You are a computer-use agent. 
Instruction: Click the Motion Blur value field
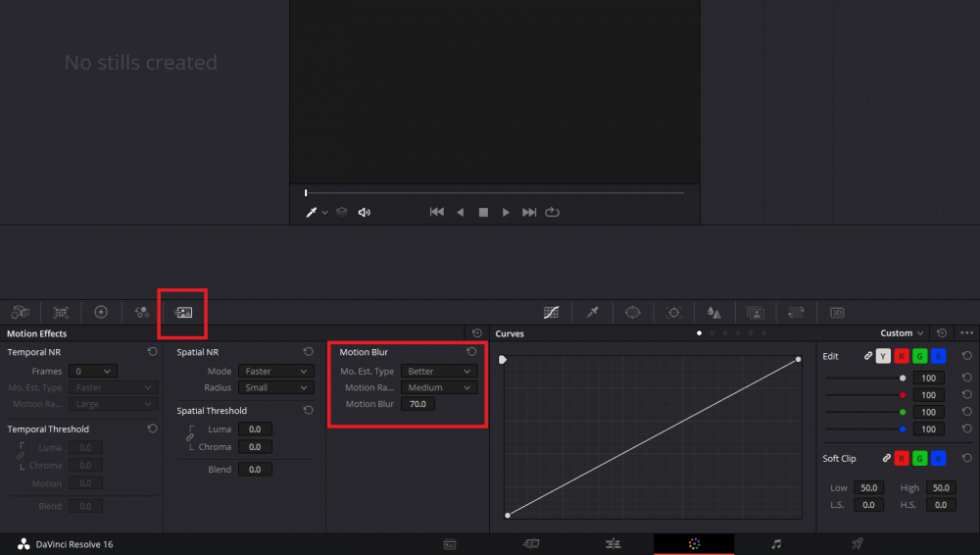coord(417,404)
